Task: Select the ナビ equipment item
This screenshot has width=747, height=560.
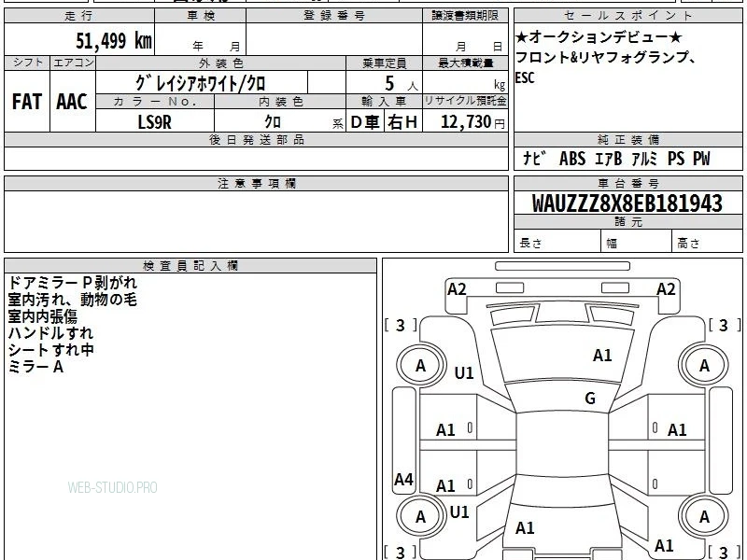Action: coord(533,159)
